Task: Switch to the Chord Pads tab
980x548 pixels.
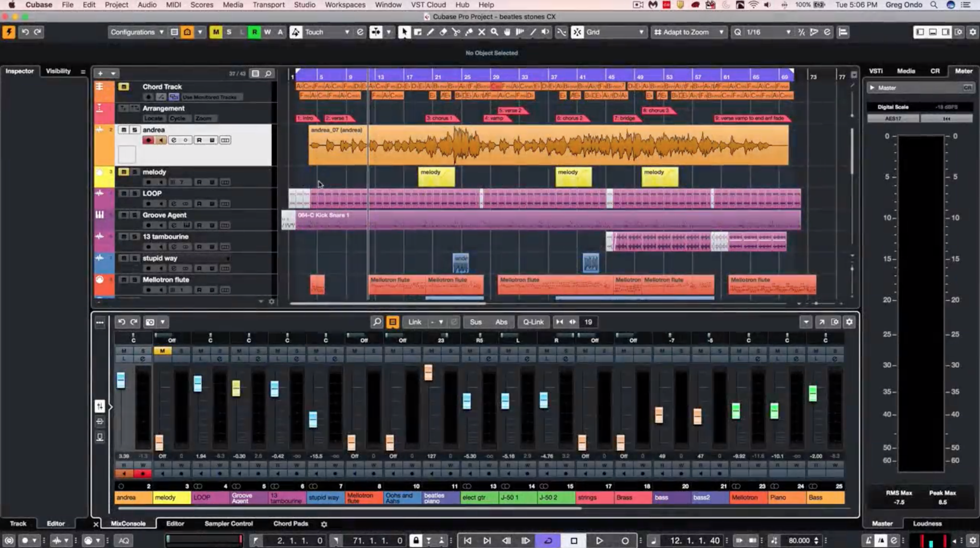Action: click(291, 523)
